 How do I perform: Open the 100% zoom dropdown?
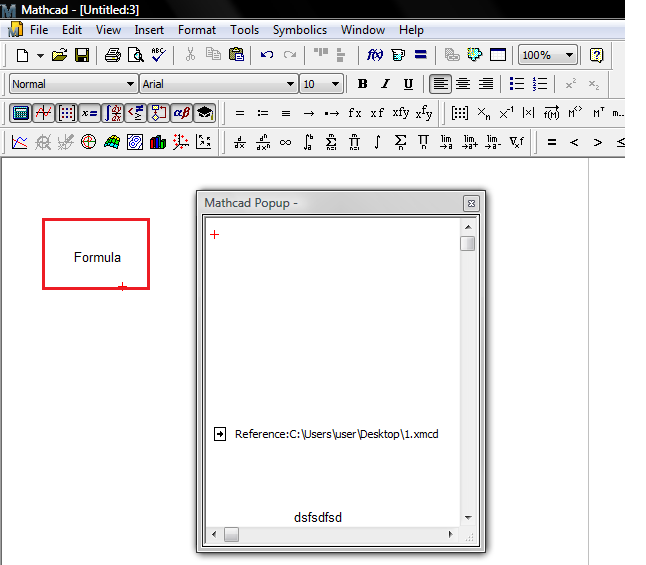tap(569, 55)
